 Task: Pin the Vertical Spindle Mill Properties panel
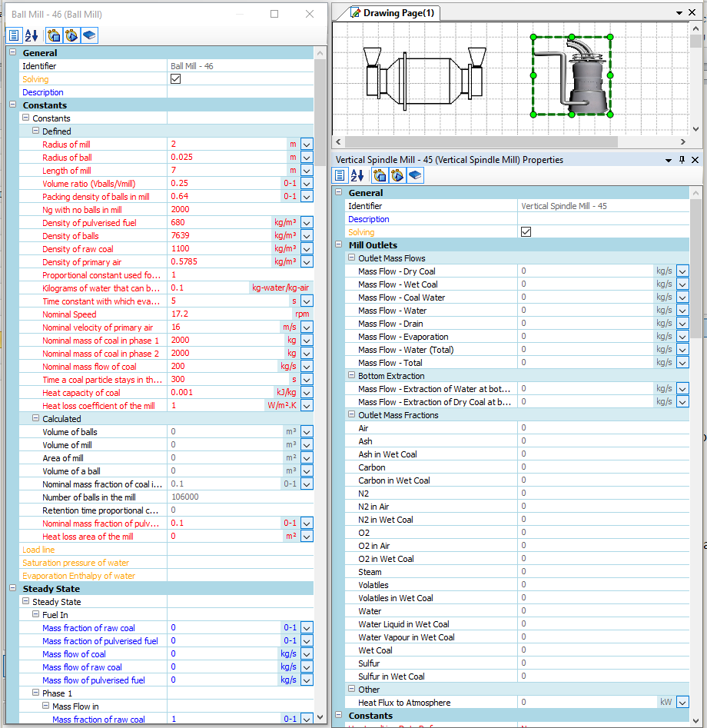(682, 160)
